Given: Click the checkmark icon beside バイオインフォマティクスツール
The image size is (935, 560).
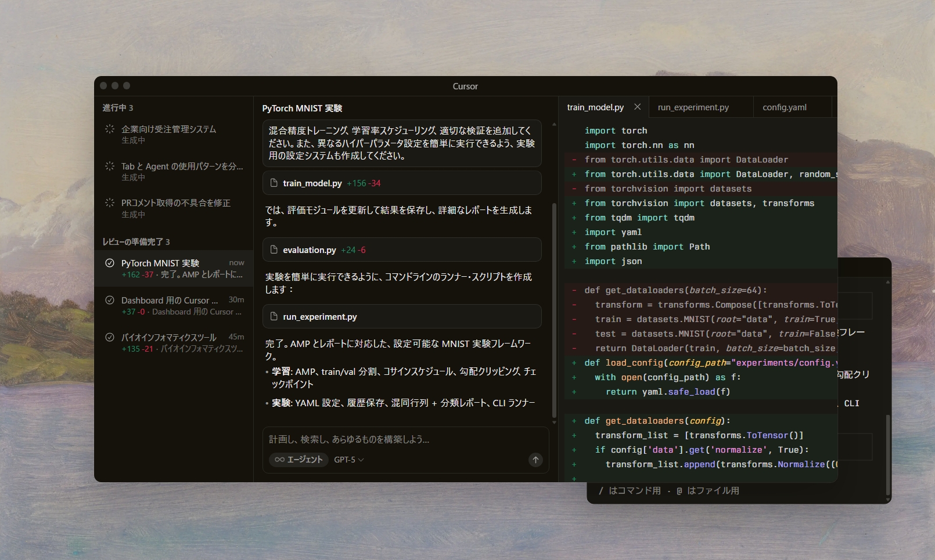Looking at the screenshot, I should point(110,337).
